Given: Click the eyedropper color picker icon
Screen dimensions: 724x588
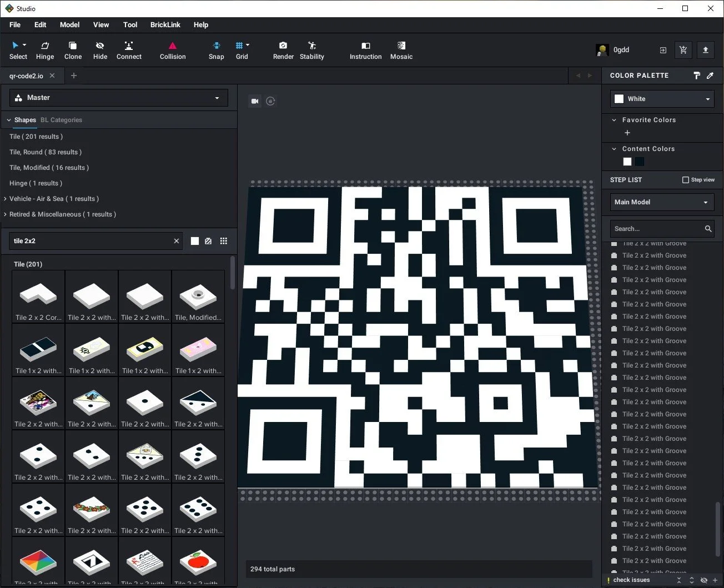Looking at the screenshot, I should pos(710,76).
